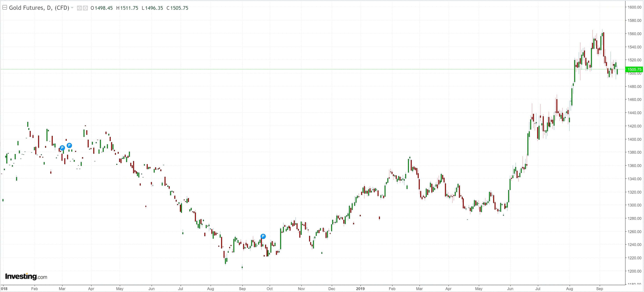The width and height of the screenshot is (644, 292).
Task: Click the Gold Futures, D, (CFD) title
Action: pos(39,8)
